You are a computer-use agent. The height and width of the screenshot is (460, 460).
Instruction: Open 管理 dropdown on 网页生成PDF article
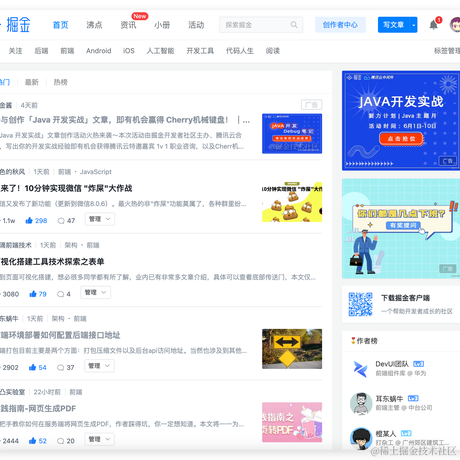pos(99,439)
